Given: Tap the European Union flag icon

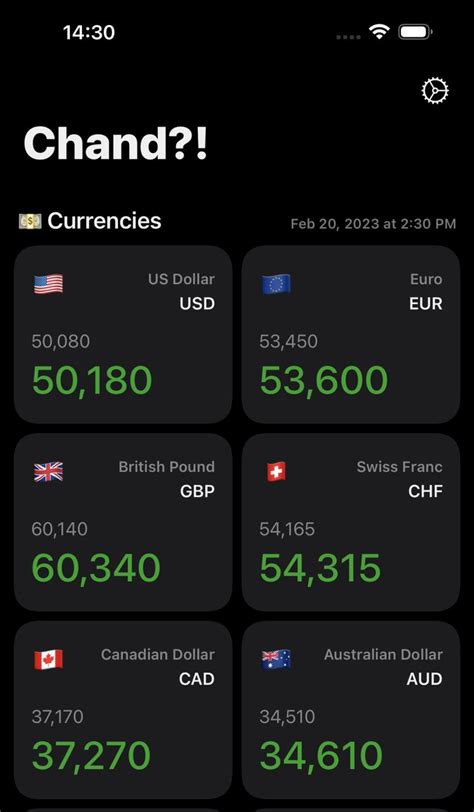Looking at the screenshot, I should [x=276, y=284].
